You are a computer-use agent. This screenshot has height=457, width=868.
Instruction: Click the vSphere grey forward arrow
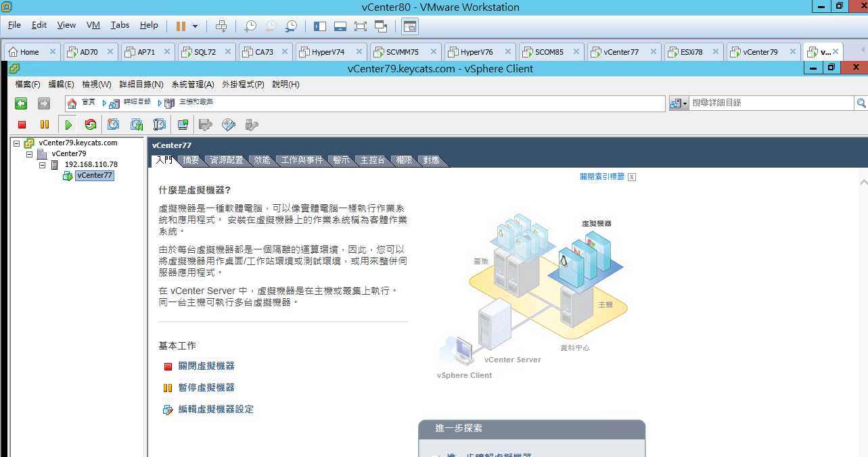44,103
